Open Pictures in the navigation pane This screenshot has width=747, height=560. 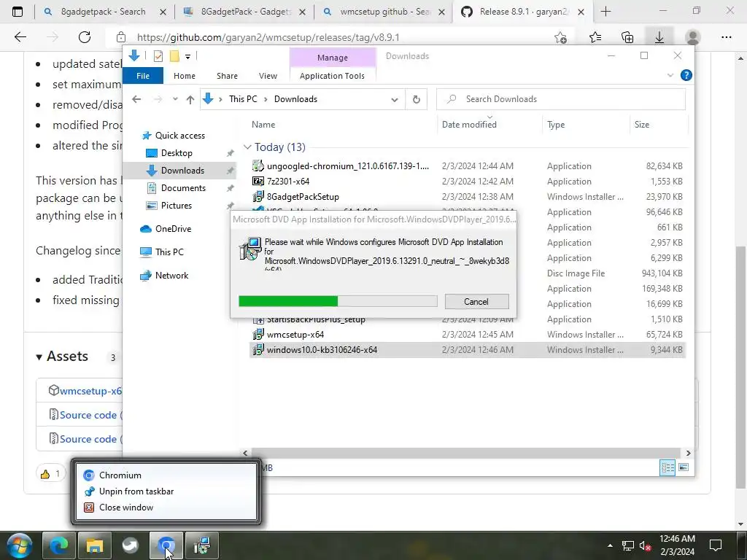pos(177,206)
